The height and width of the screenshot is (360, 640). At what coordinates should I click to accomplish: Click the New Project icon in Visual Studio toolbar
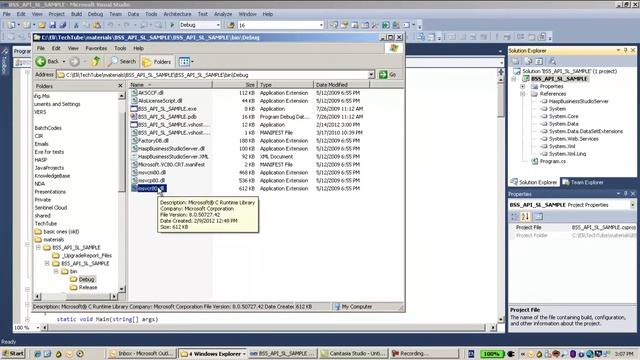pos(11,25)
